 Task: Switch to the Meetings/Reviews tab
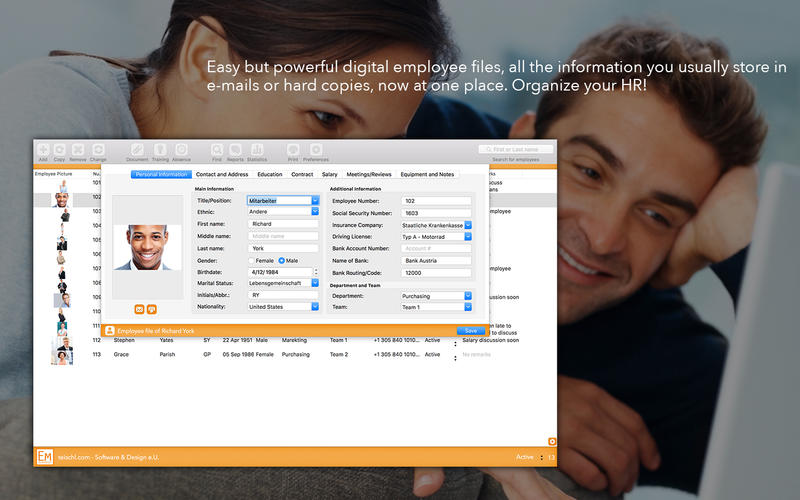point(369,174)
